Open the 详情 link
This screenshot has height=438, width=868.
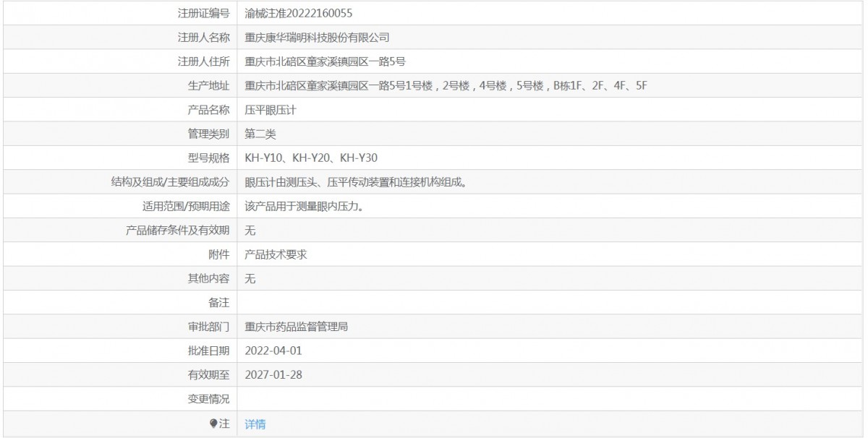pos(255,424)
